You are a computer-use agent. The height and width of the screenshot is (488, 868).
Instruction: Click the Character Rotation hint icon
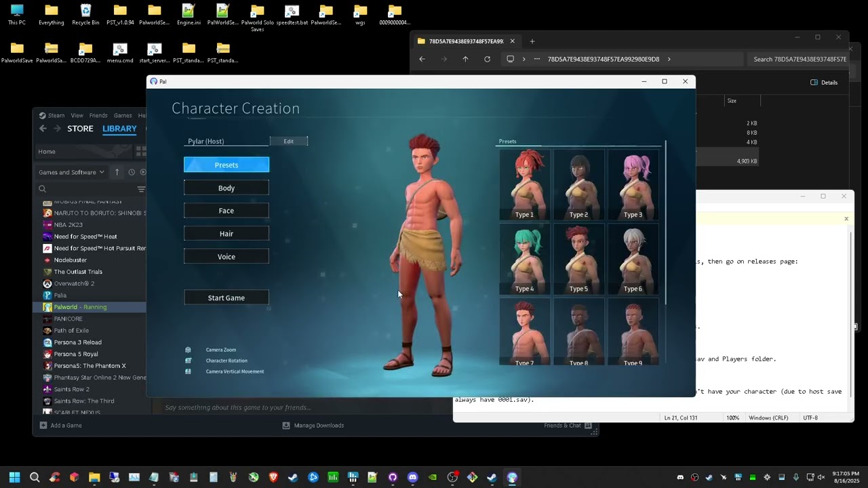[189, 361]
